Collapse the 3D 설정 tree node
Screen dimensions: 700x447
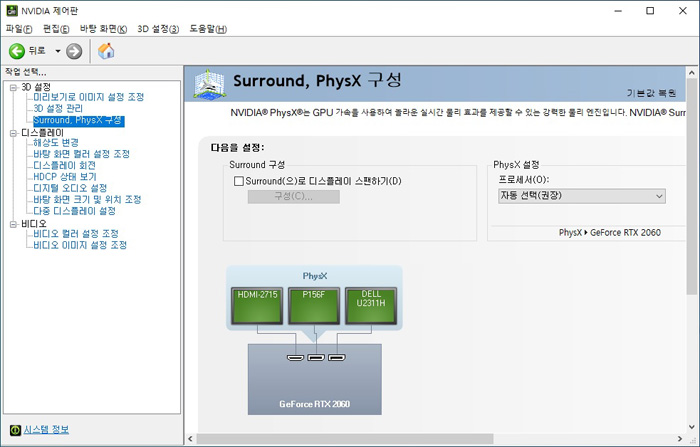click(12, 87)
